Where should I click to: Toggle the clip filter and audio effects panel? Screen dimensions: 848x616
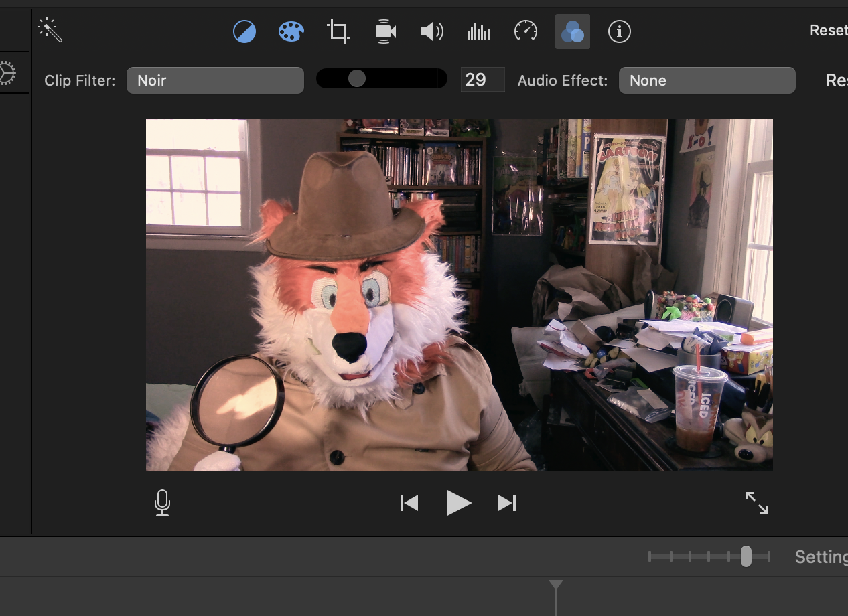(x=573, y=31)
